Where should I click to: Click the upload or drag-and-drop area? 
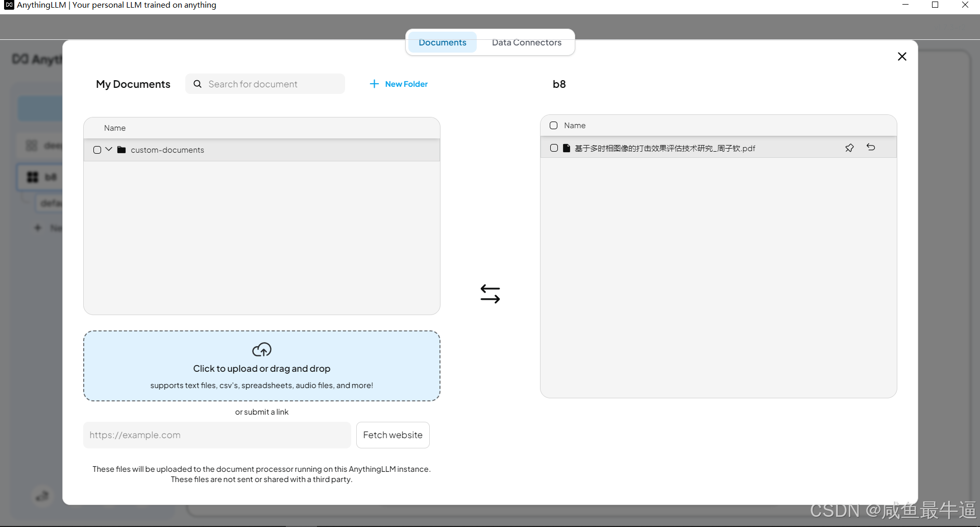(262, 366)
